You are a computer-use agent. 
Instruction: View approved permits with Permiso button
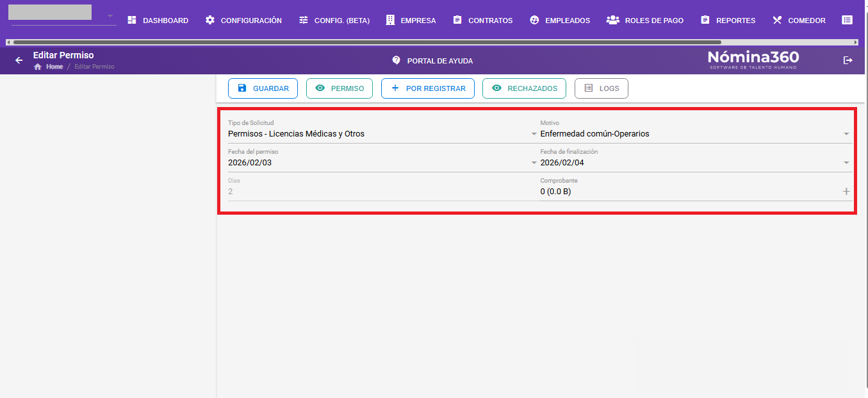(340, 88)
